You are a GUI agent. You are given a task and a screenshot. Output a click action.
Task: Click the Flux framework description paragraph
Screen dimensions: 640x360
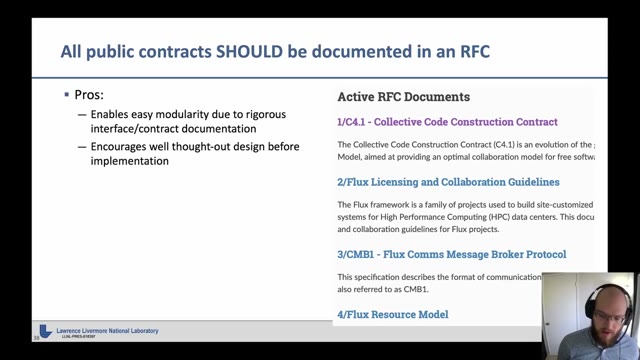tap(466, 217)
